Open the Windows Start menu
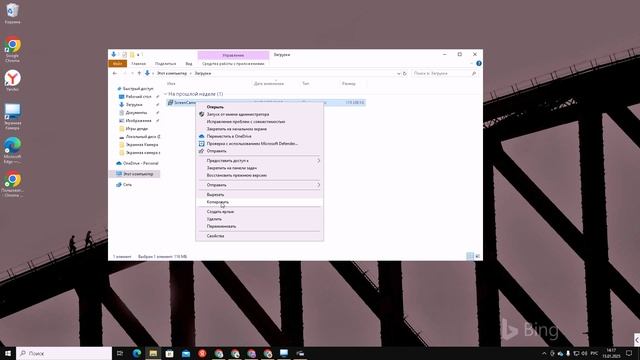This screenshot has height=360, width=640. pos(8,353)
